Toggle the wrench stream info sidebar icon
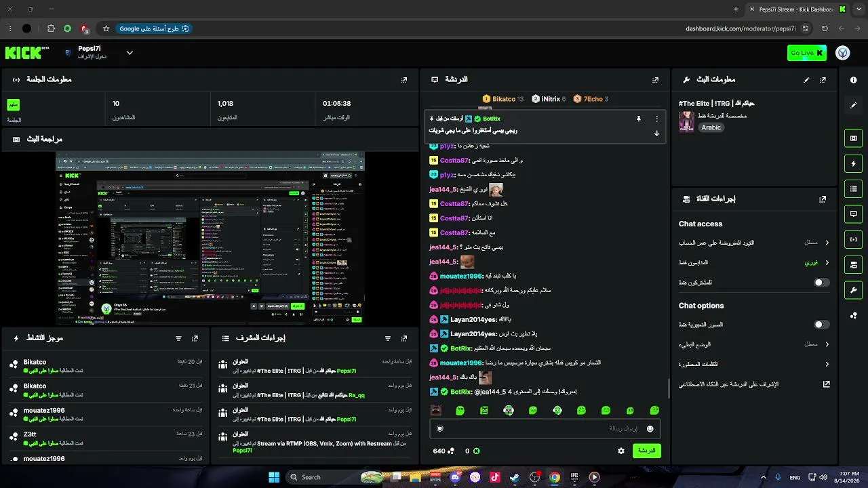This screenshot has height=488, width=868. tap(853, 290)
